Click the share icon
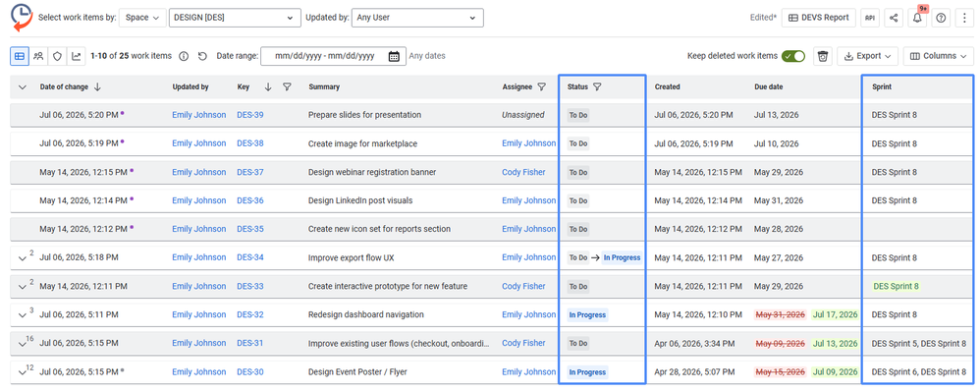The height and width of the screenshot is (392, 980). (x=894, y=18)
